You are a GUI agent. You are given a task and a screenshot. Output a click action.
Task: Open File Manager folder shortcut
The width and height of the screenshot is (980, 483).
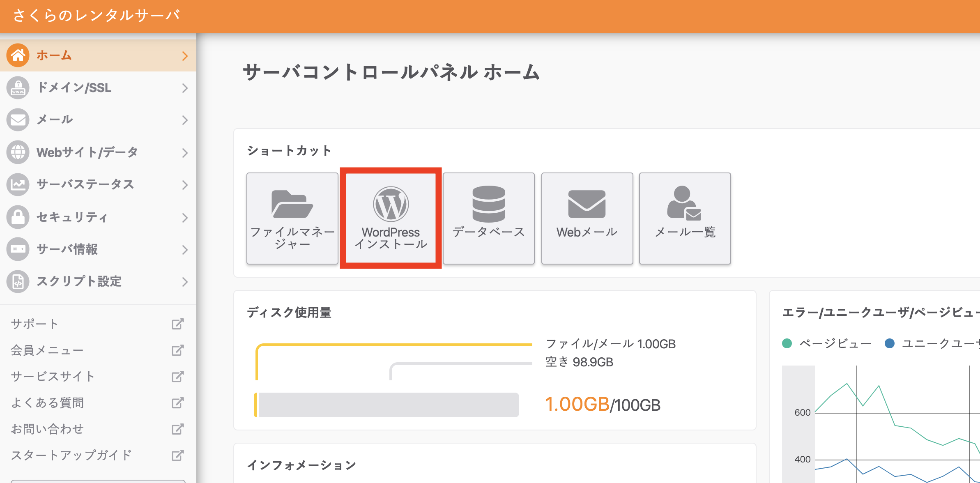292,218
